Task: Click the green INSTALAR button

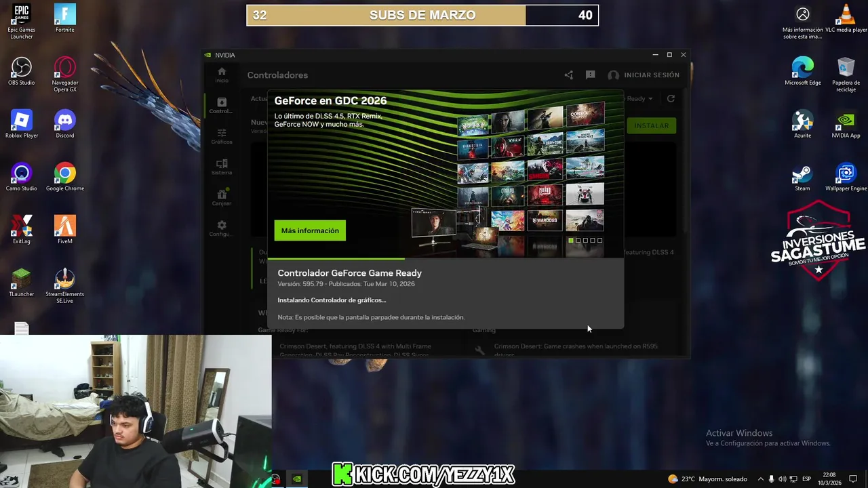Action: 652,125
